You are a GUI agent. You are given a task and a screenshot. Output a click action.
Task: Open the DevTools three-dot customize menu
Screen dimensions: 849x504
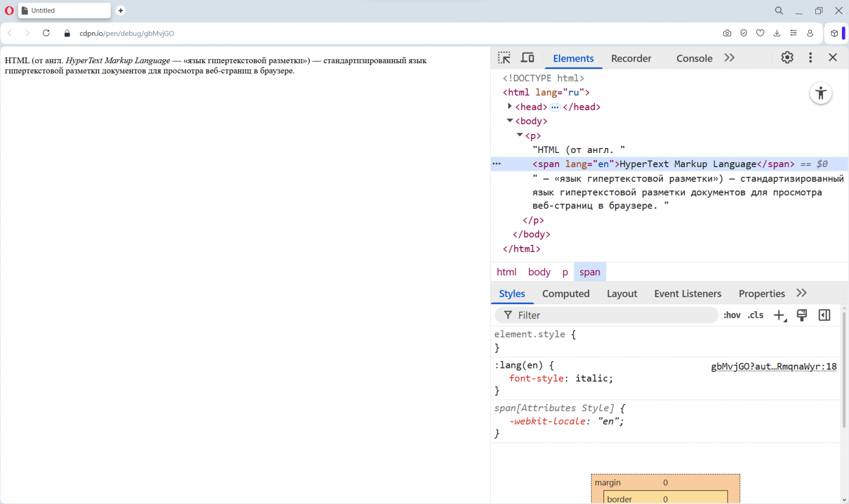[x=810, y=58]
